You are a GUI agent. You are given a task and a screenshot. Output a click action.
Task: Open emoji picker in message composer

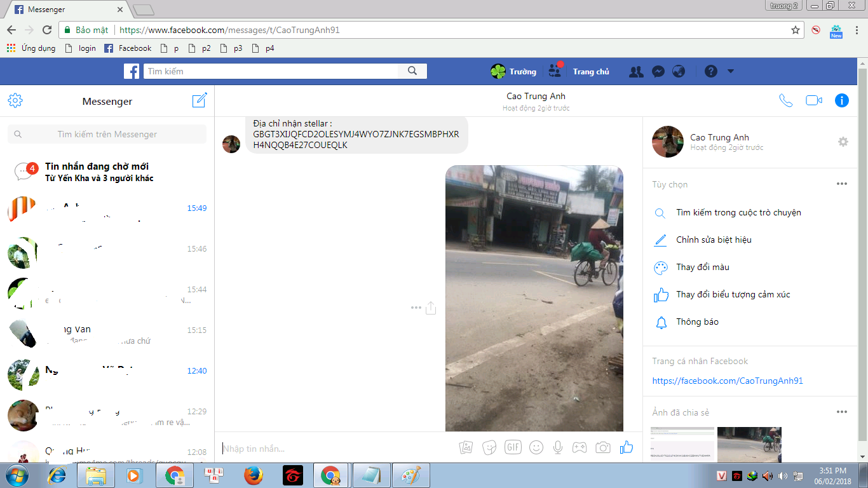click(x=536, y=447)
